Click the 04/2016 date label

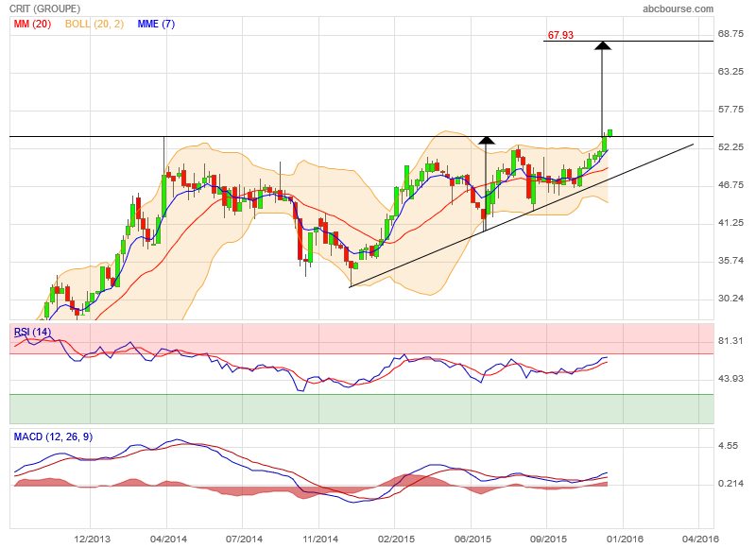700,539
